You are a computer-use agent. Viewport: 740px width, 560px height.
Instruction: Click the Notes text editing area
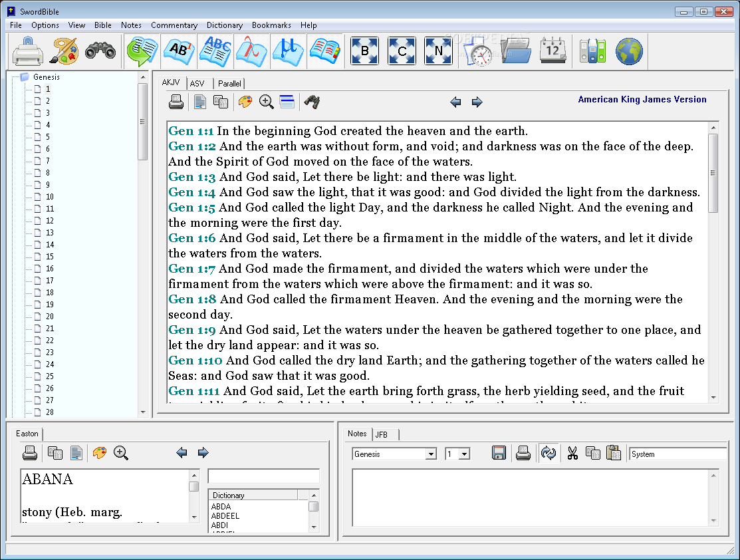point(531,497)
